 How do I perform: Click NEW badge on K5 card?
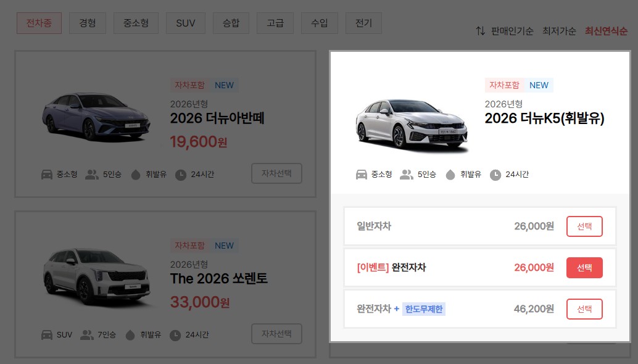point(539,85)
